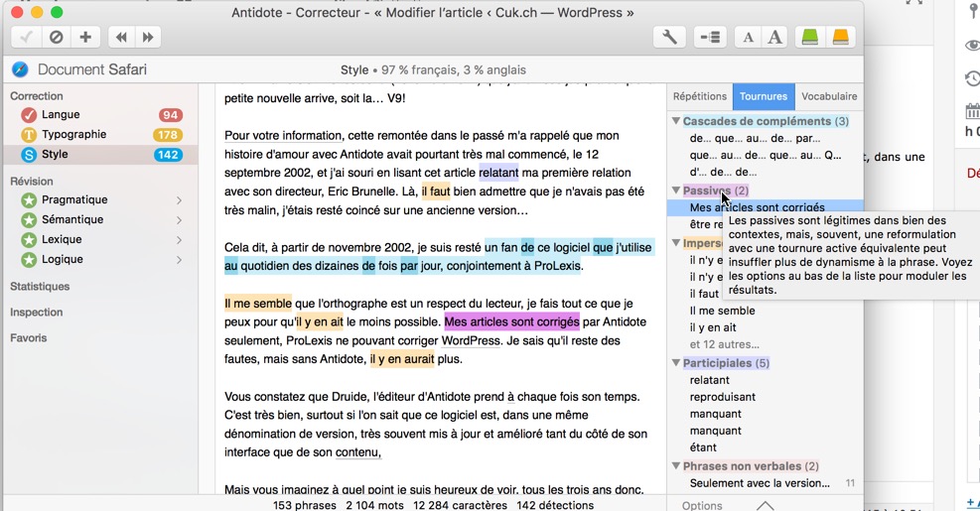Click the blue Style S icon
Screen dimensions: 980x511
pos(28,155)
